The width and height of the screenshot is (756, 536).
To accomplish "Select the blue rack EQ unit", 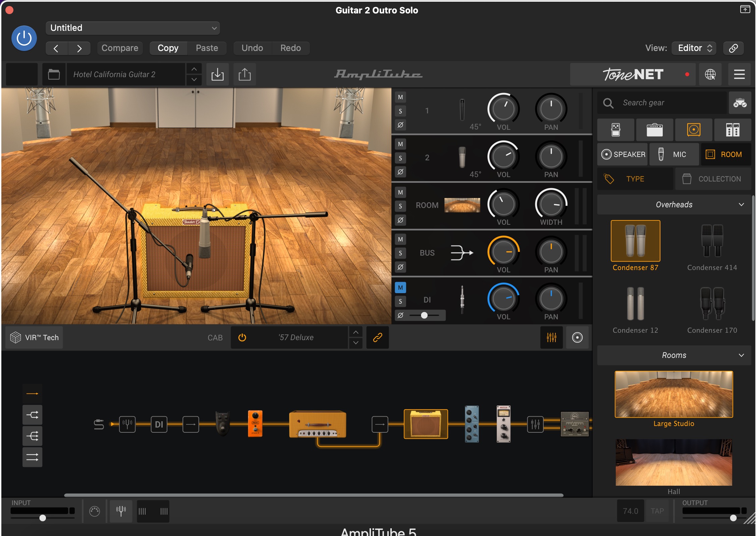I will (472, 424).
